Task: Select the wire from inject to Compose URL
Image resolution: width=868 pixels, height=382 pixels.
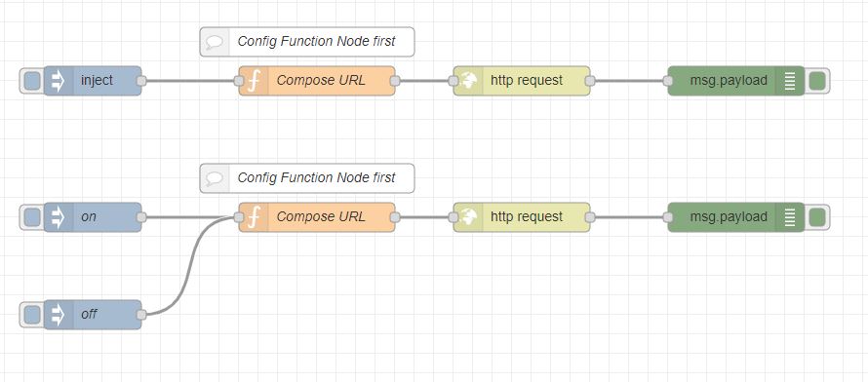Action: (190, 81)
